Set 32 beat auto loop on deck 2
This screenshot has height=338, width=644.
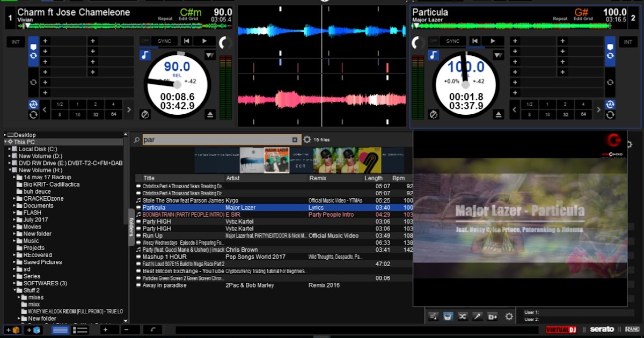(565, 115)
